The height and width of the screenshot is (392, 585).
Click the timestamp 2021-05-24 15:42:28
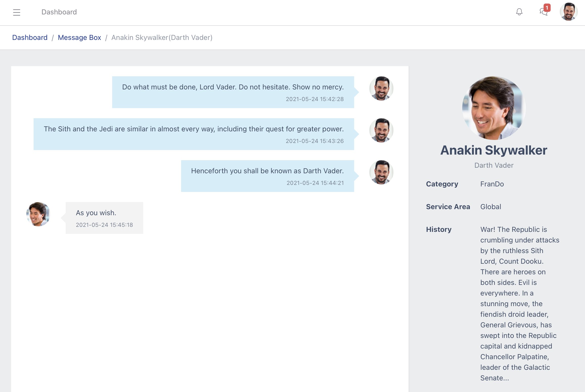[315, 99]
